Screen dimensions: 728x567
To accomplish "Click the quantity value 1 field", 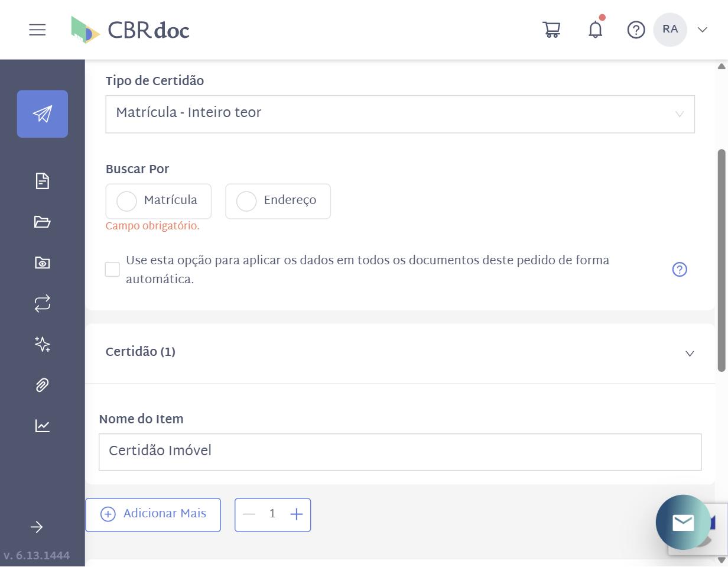I will coord(272,514).
